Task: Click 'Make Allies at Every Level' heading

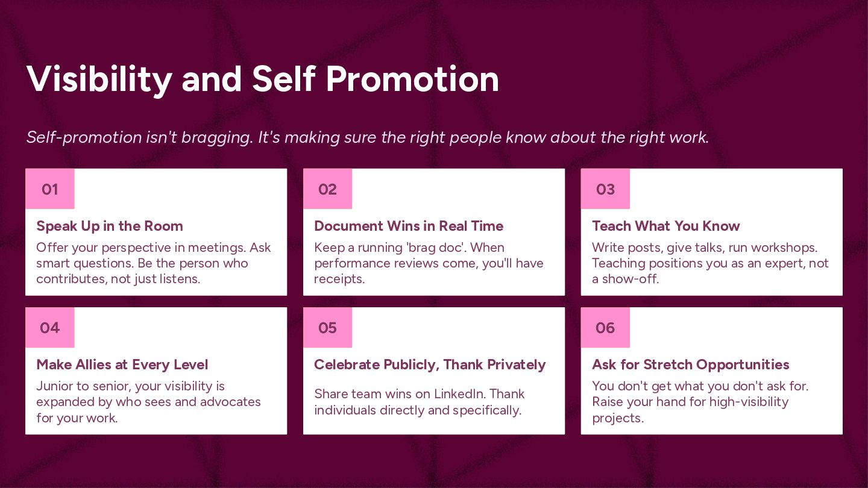Action: [122, 364]
